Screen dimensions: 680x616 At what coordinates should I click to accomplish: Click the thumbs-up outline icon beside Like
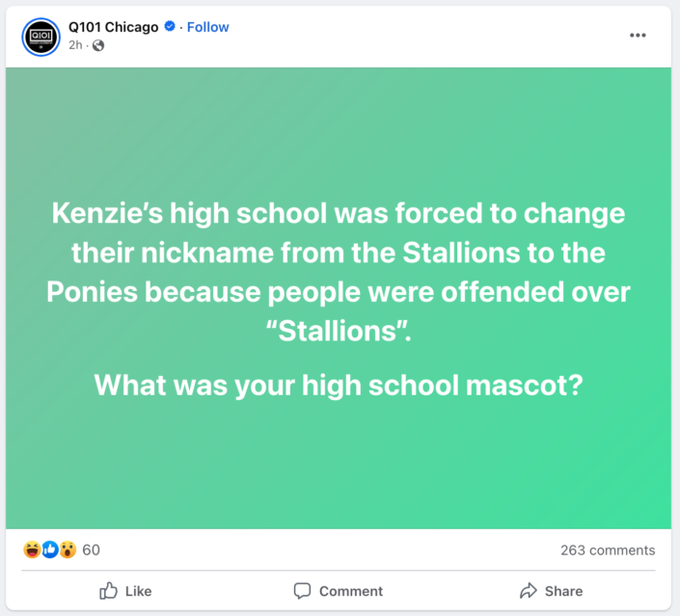[109, 591]
